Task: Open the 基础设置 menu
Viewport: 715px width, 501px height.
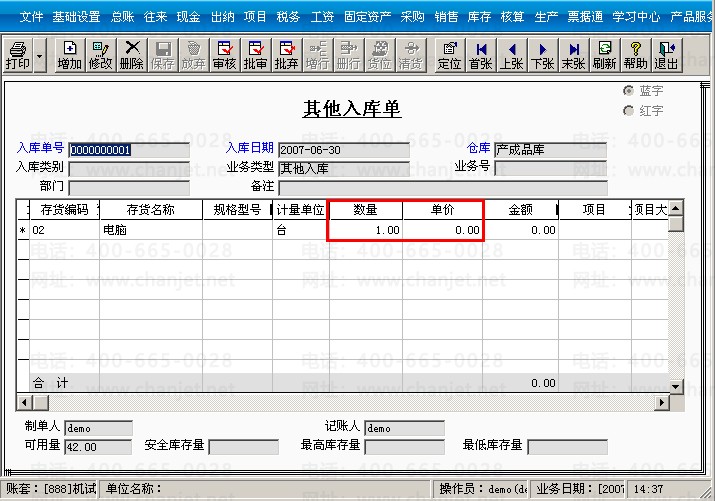Action: click(x=77, y=17)
